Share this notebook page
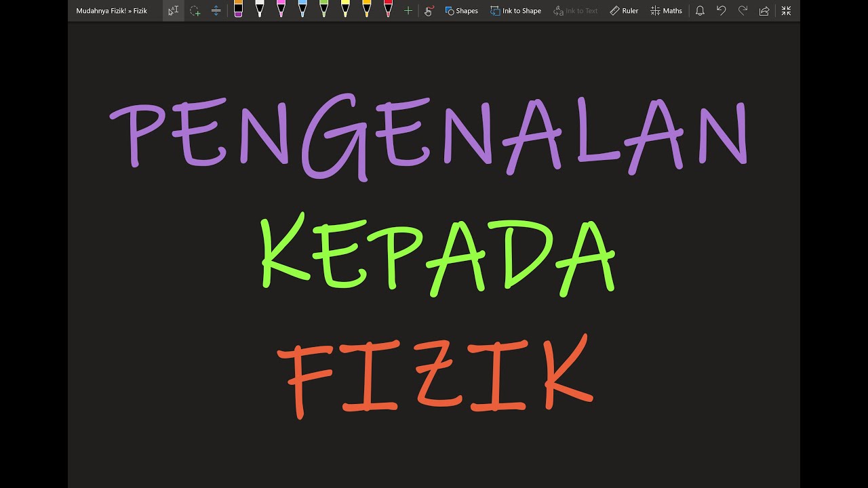This screenshot has width=868, height=488. [764, 11]
